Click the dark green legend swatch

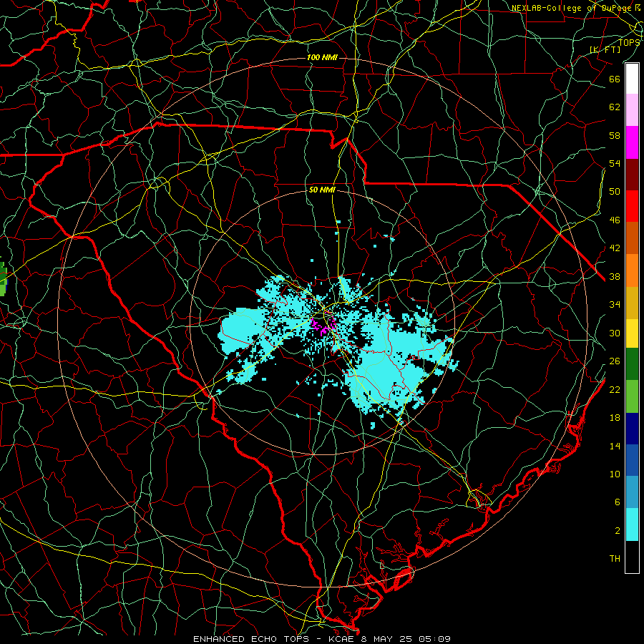click(x=632, y=364)
